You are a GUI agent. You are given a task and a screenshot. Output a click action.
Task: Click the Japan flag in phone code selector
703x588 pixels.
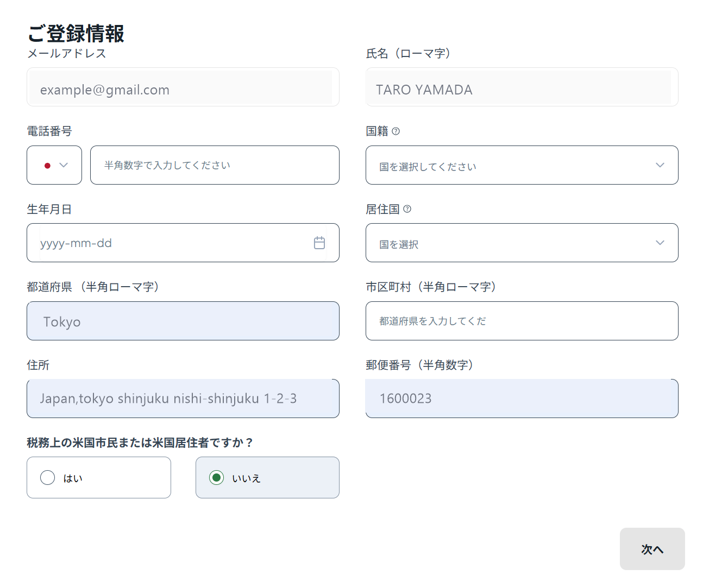[x=47, y=166]
